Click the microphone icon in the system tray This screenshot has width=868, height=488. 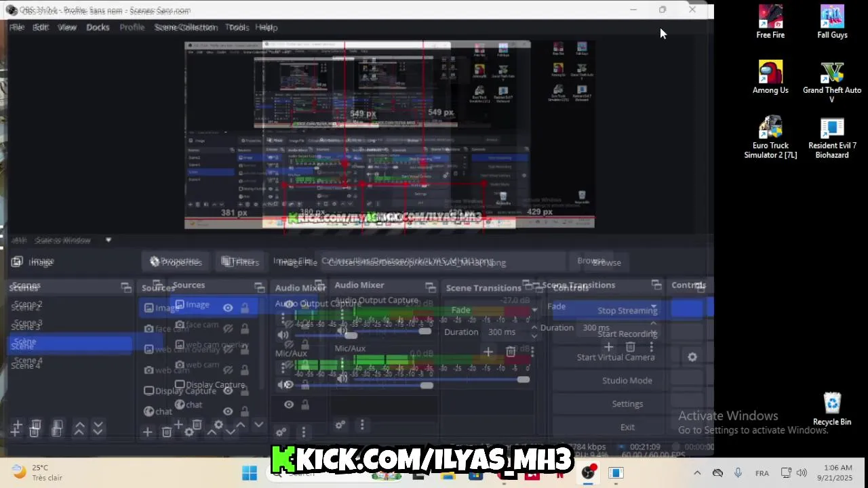[x=738, y=473]
